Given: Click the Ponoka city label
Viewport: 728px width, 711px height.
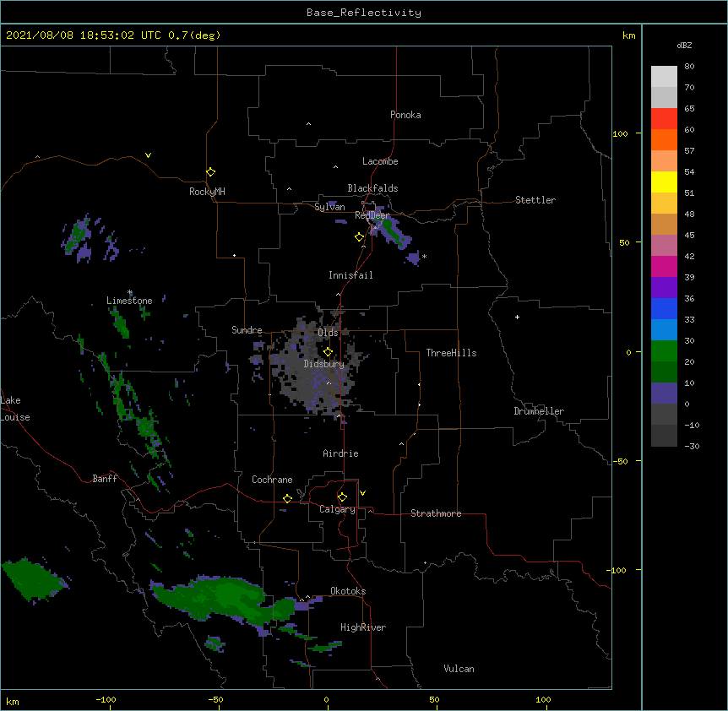Looking at the screenshot, I should 405,115.
